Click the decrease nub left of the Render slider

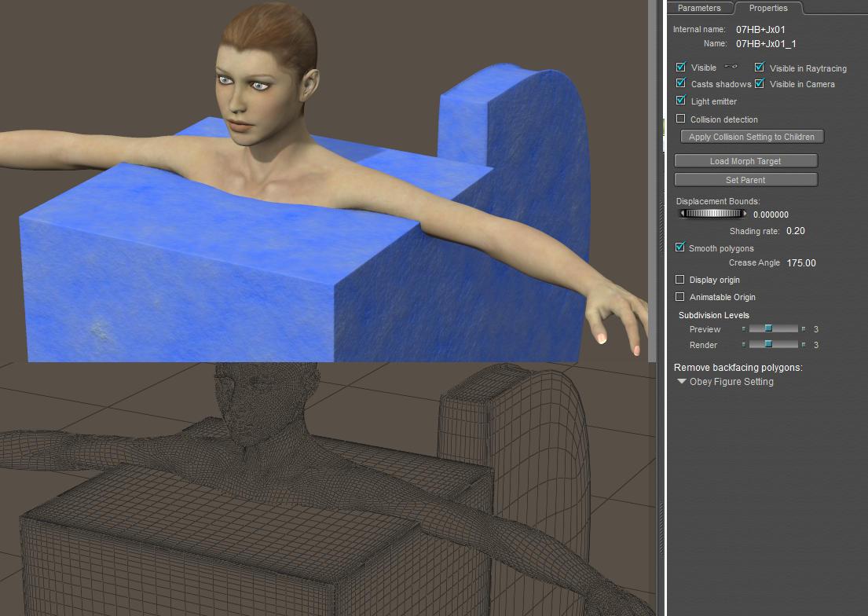coord(744,345)
